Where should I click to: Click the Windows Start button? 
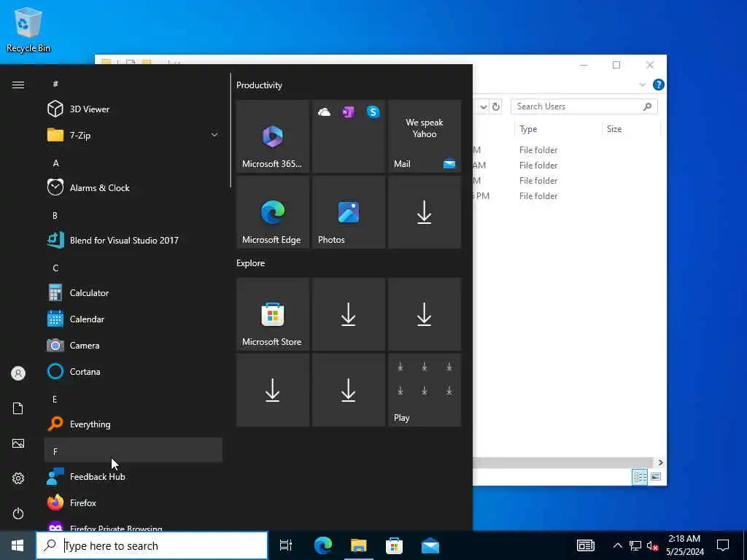[18, 545]
